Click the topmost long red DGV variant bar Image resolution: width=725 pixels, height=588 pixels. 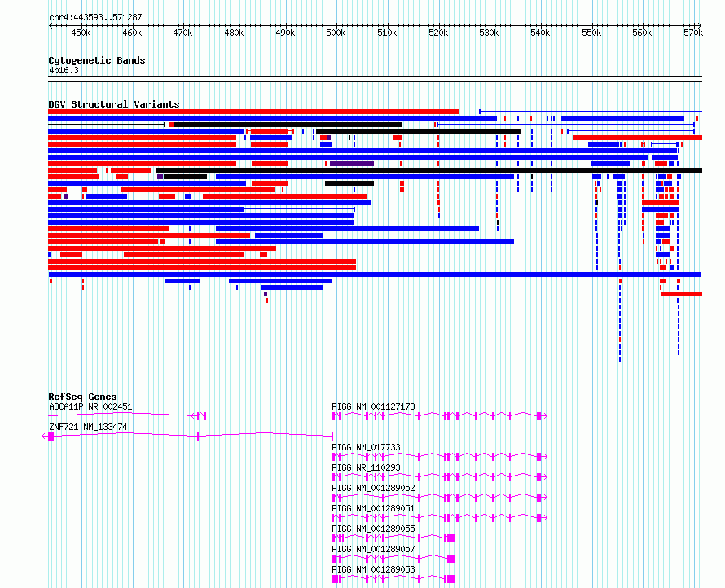pos(254,112)
